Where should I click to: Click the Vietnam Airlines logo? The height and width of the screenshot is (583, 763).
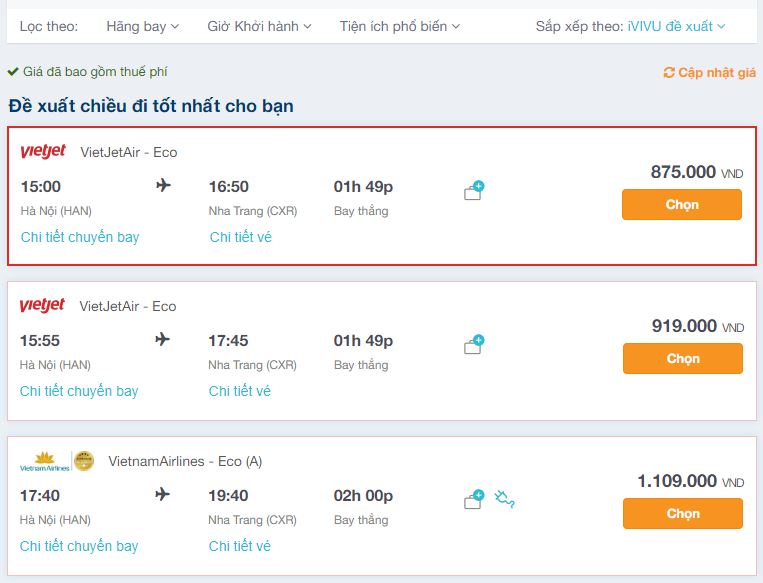44,461
